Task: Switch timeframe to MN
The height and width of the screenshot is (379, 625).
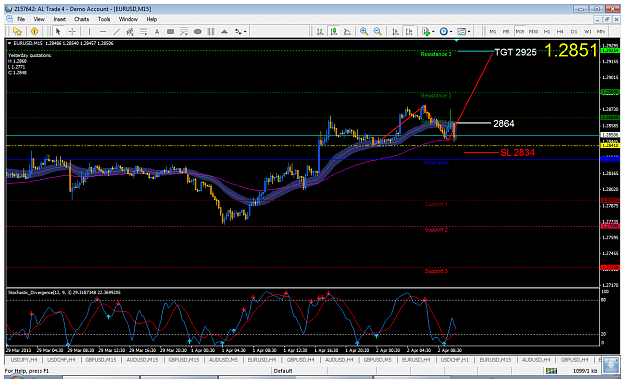Action: [601, 31]
